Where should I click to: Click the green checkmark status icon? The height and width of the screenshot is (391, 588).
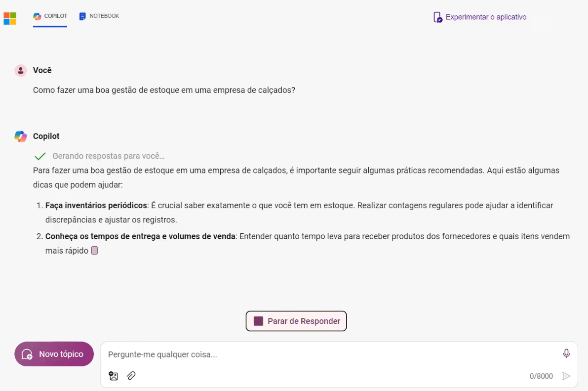(x=40, y=156)
